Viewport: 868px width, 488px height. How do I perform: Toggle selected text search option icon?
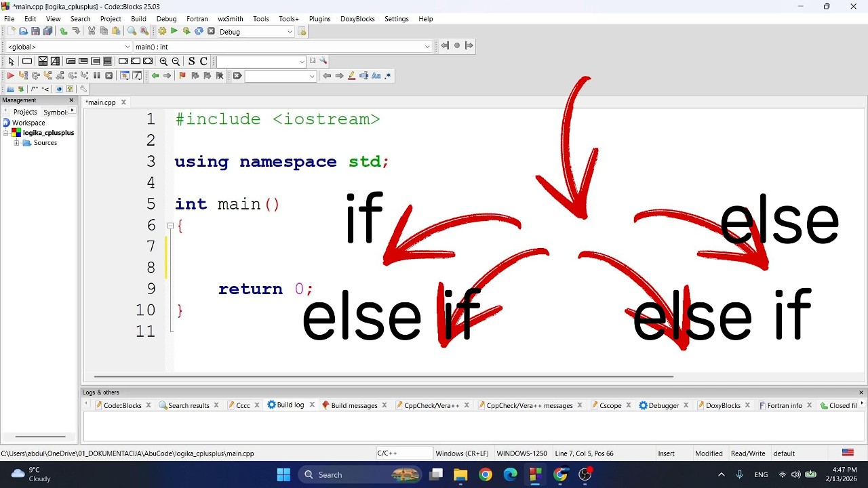click(363, 75)
